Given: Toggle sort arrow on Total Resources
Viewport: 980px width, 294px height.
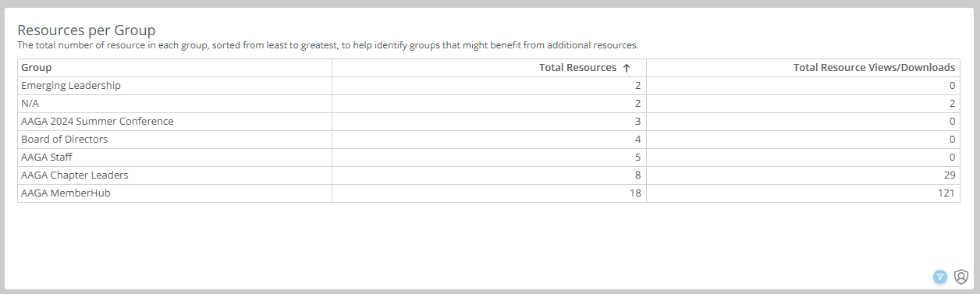Looking at the screenshot, I should [627, 68].
